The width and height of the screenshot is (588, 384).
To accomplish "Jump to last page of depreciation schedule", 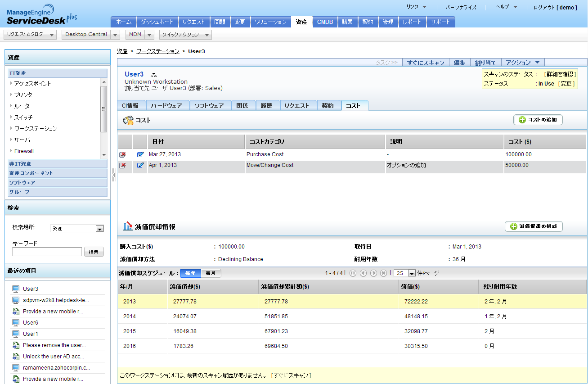I will pyautogui.click(x=383, y=273).
